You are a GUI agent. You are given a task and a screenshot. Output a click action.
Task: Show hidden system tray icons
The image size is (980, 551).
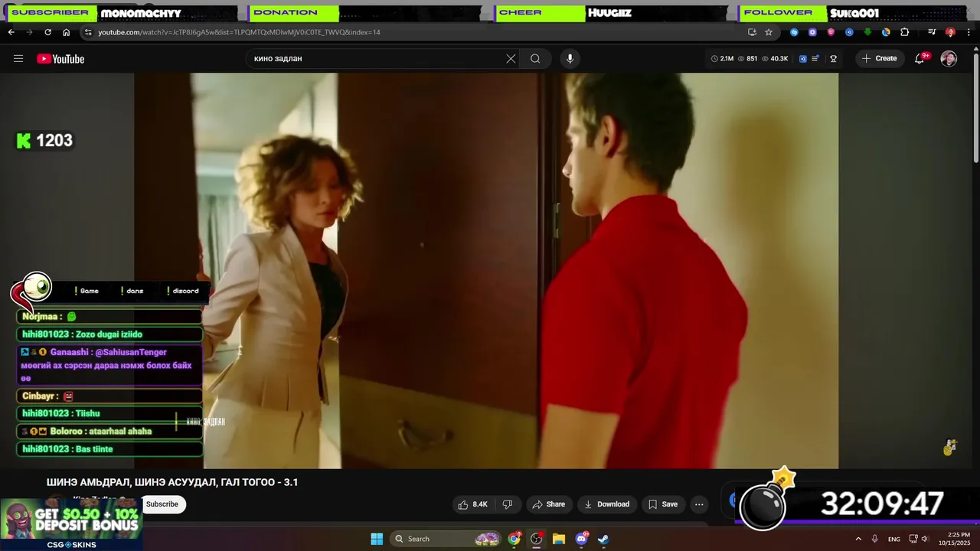pyautogui.click(x=858, y=539)
